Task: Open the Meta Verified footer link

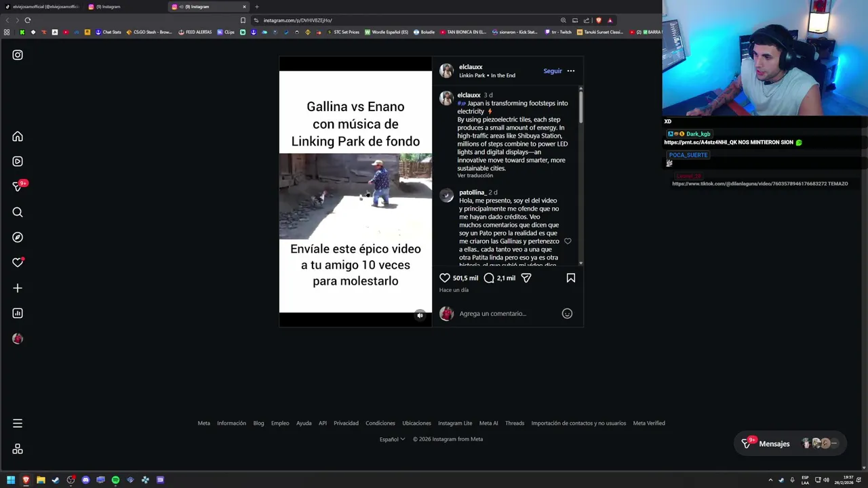Action: [649, 424]
